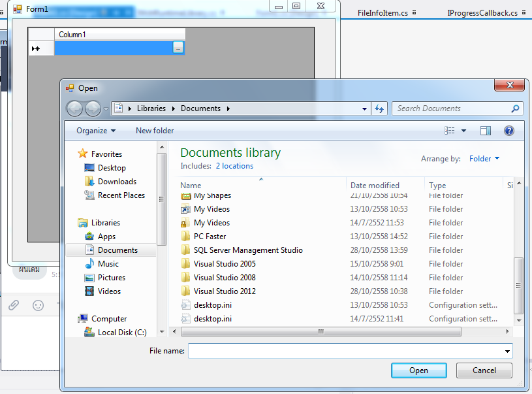Open the SQL Server Management Studio folder
The width and height of the screenshot is (532, 394).
[x=247, y=250]
